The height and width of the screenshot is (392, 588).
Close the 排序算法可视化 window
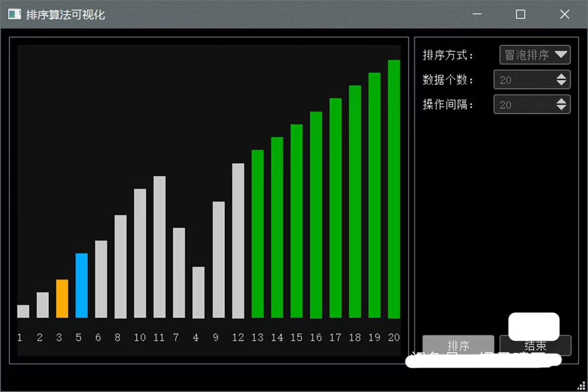[564, 14]
